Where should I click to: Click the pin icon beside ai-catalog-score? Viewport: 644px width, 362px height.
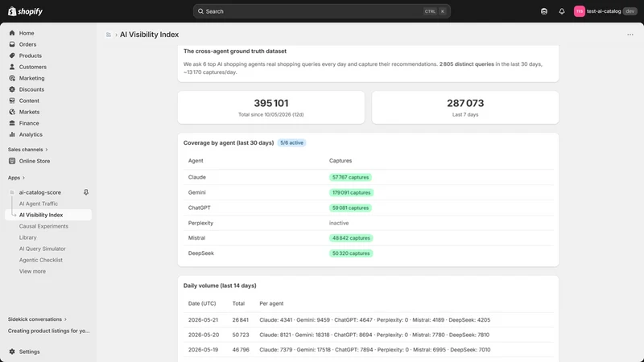pos(86,192)
